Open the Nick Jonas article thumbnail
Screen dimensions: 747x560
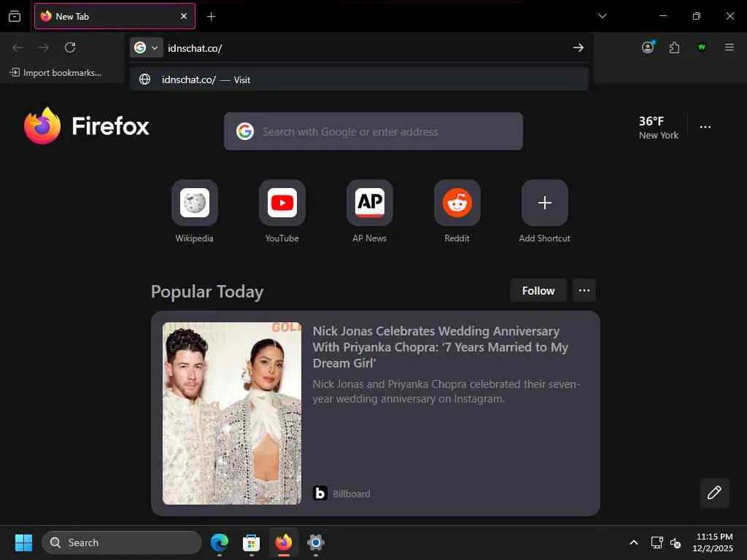pos(232,413)
